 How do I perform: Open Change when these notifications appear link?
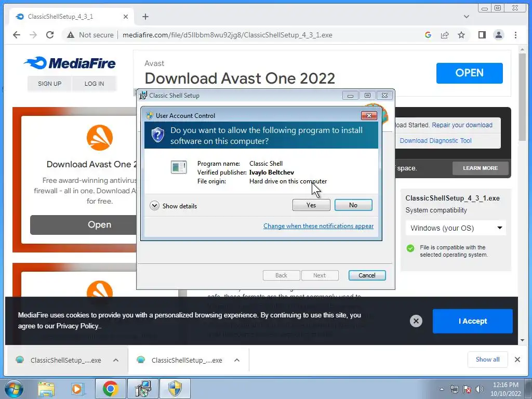[x=318, y=226]
